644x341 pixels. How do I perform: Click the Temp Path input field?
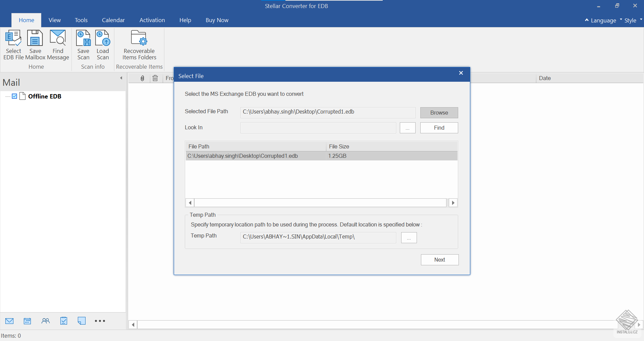318,237
